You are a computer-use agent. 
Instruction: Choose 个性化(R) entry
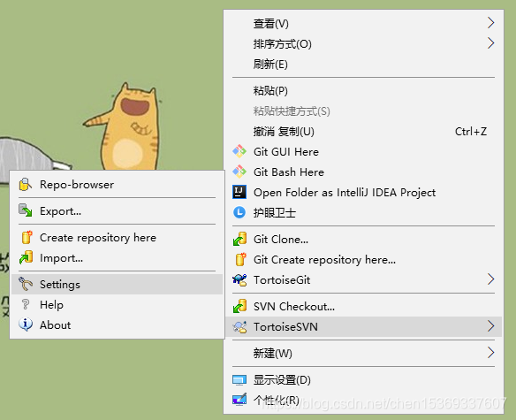[x=363, y=400]
